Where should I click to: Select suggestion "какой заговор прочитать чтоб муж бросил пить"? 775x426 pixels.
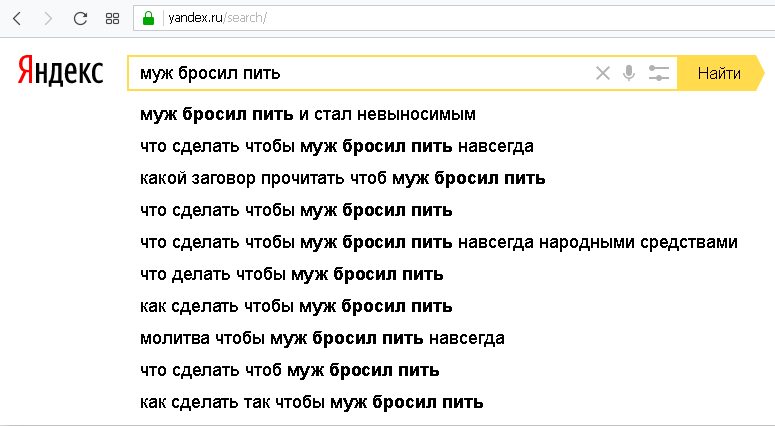coord(343,178)
